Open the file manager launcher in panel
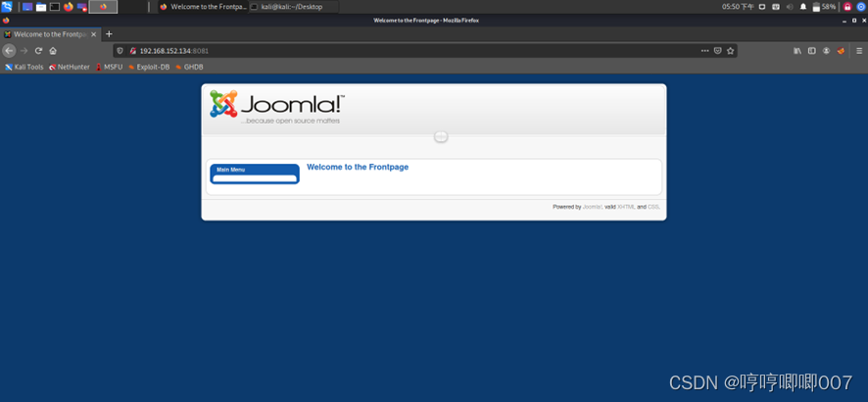868x402 pixels. [41, 7]
